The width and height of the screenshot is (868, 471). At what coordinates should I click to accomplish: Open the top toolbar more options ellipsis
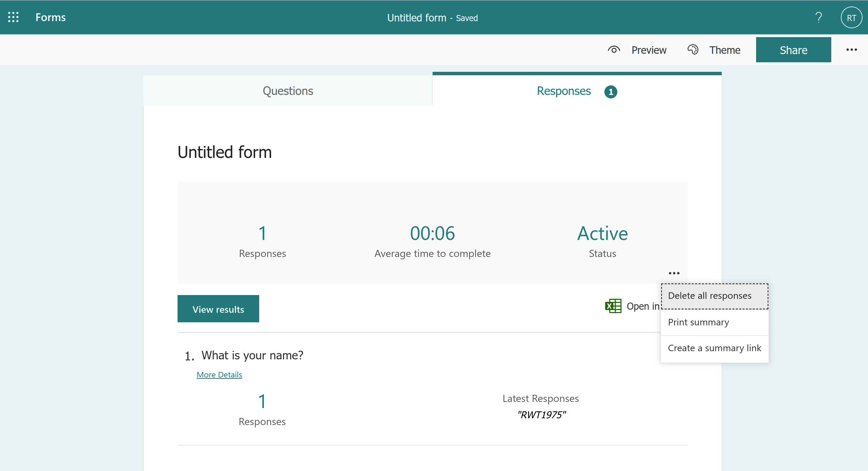point(851,50)
